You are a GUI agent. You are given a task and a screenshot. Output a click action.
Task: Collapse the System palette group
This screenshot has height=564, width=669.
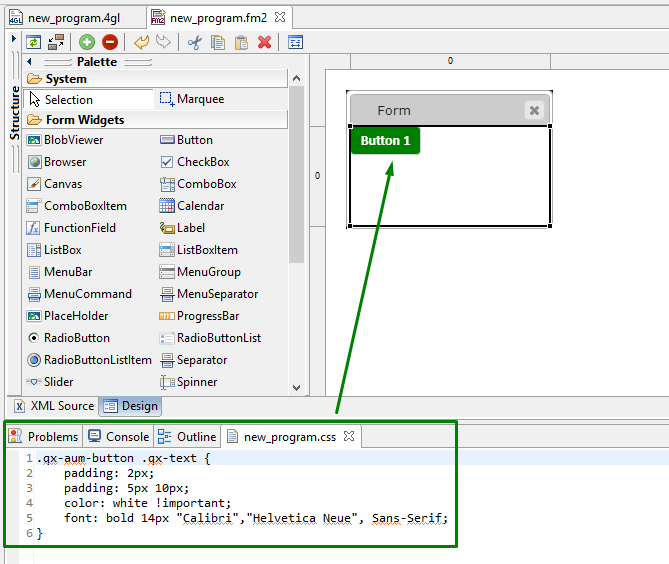66,79
